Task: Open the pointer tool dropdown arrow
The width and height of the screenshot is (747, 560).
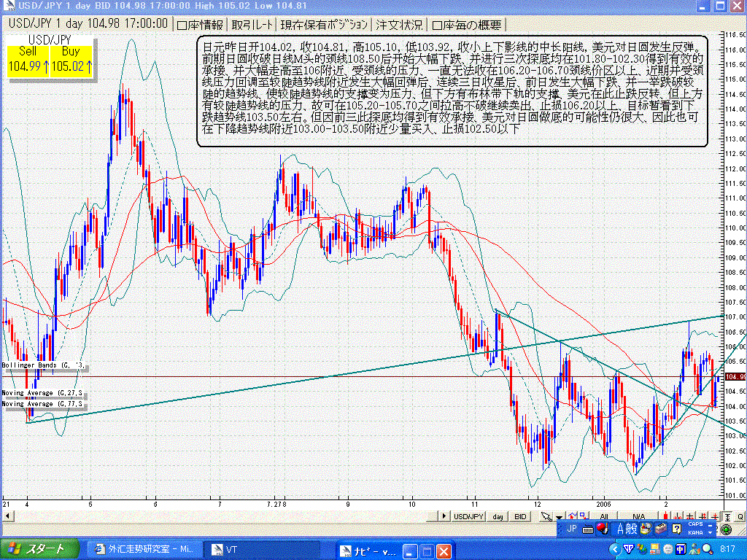Action: 558,516
